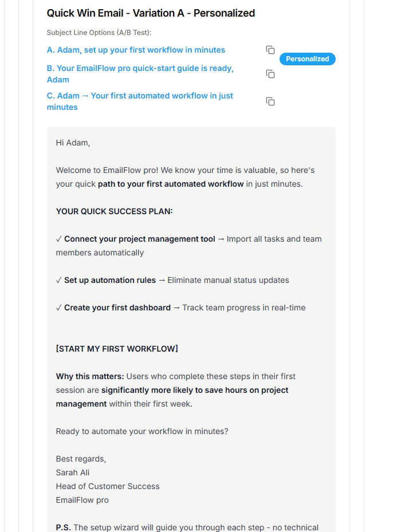Click the 'Create your first dashboard' step
This screenshot has width=417, height=532.
tap(117, 308)
